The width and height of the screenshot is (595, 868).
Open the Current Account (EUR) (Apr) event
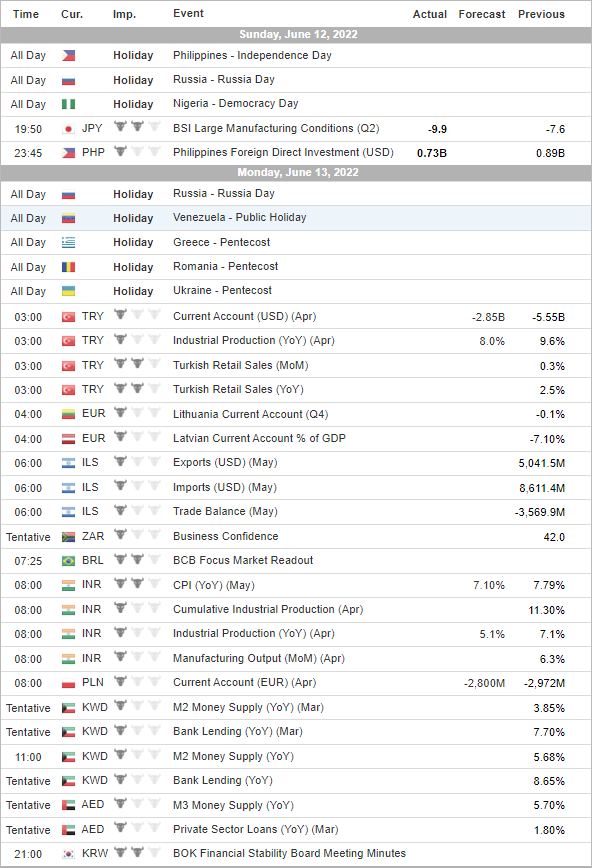click(245, 683)
